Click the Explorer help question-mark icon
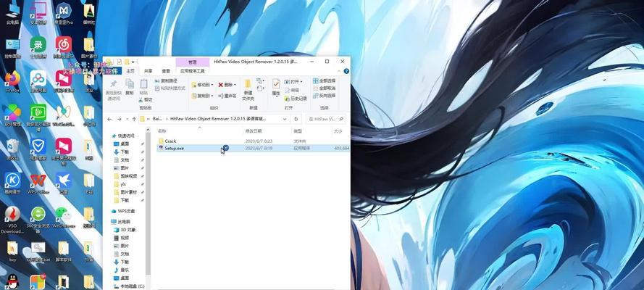This screenshot has height=290, width=644. pyautogui.click(x=346, y=71)
